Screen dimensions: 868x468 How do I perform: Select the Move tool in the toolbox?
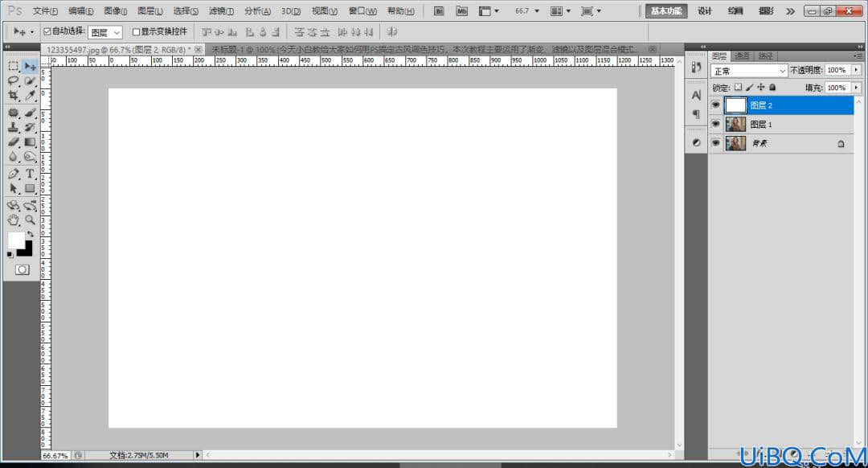[x=30, y=66]
